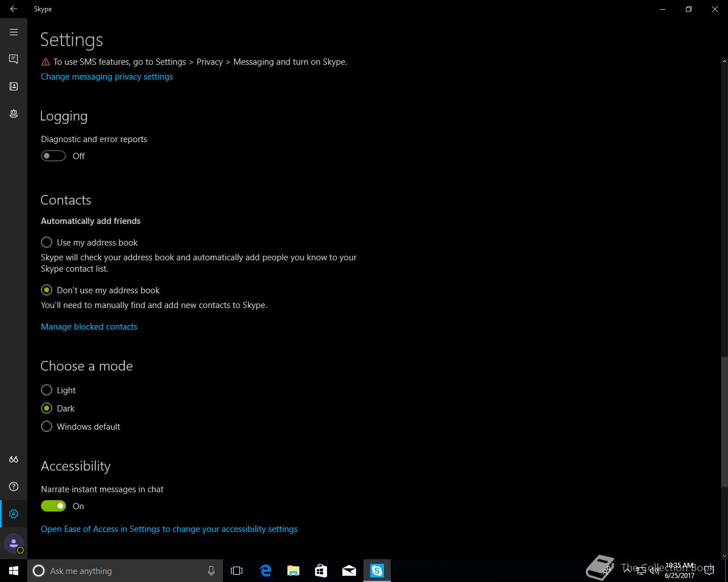Viewport: 728px width, 582px height.
Task: Open the network status tray icon
Action: tap(641, 571)
